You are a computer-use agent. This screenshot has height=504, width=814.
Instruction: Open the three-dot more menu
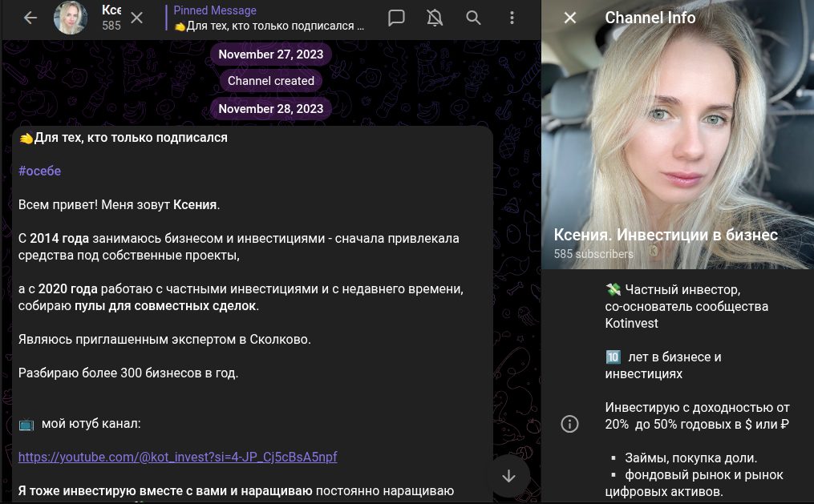click(x=512, y=18)
